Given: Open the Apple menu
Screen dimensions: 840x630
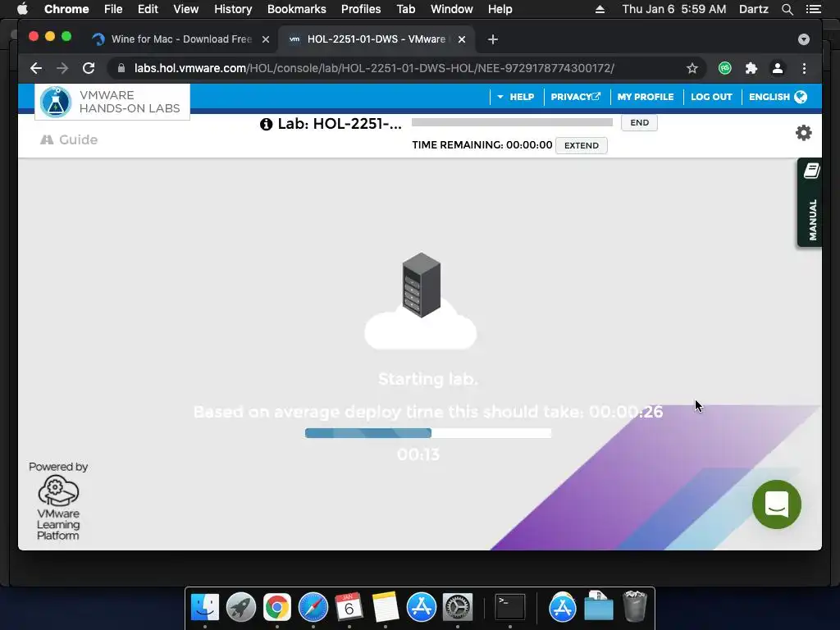Looking at the screenshot, I should point(22,9).
